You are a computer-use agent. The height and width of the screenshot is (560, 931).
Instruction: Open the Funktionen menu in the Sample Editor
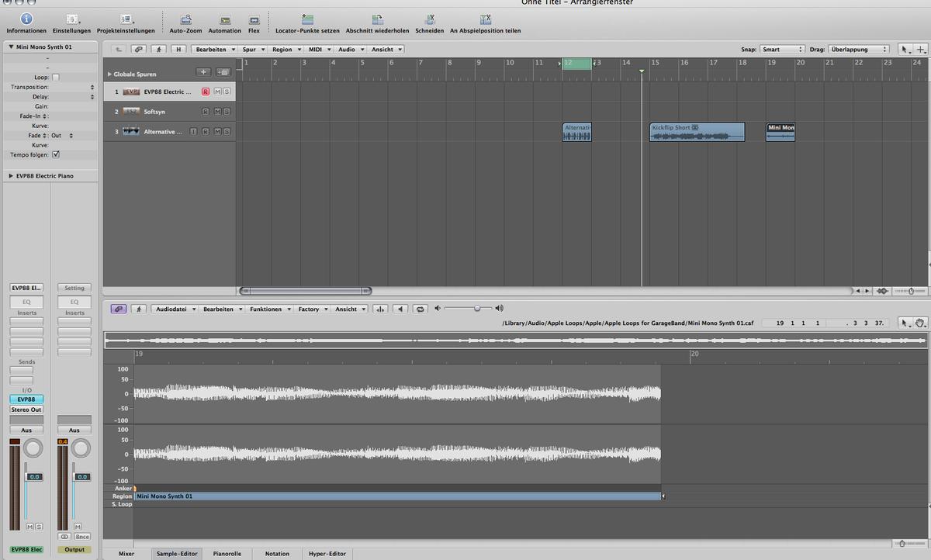[x=268, y=309]
